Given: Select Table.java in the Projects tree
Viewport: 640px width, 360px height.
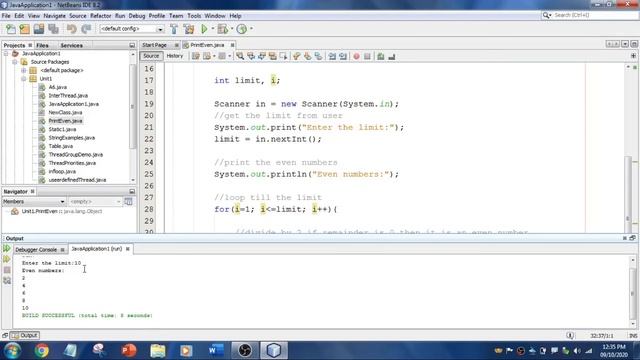Looking at the screenshot, I should tap(60, 146).
